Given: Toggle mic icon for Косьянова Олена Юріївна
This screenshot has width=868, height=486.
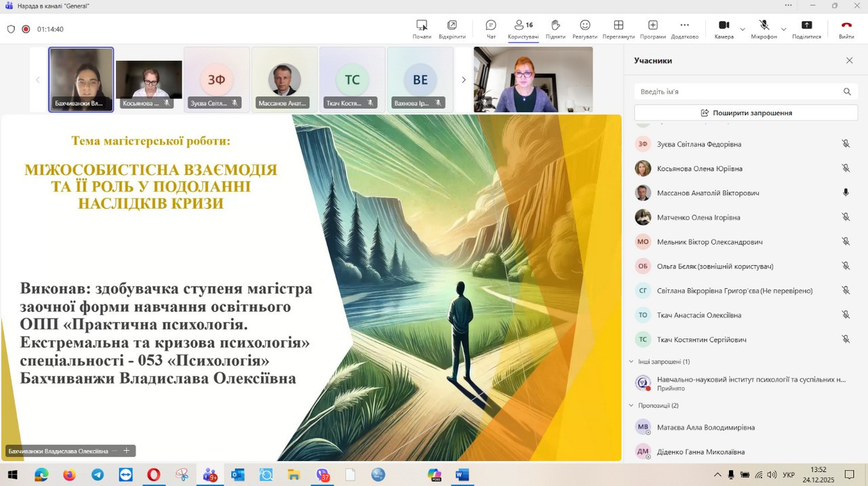Looking at the screenshot, I should point(846,168).
